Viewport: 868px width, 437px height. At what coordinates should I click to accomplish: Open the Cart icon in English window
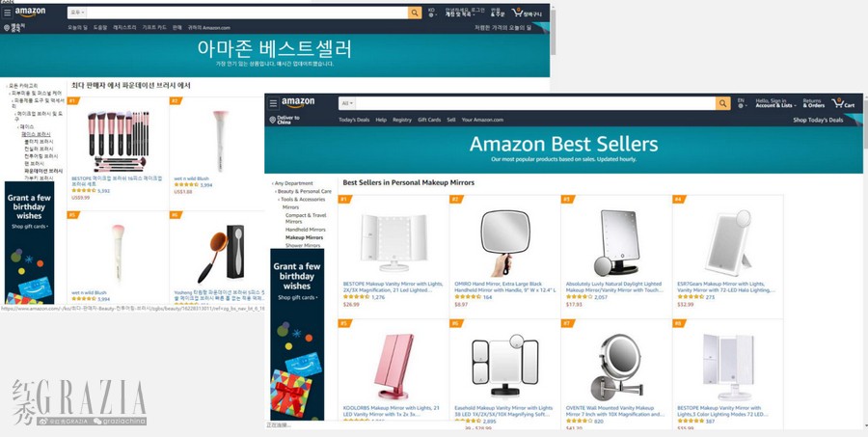click(843, 103)
